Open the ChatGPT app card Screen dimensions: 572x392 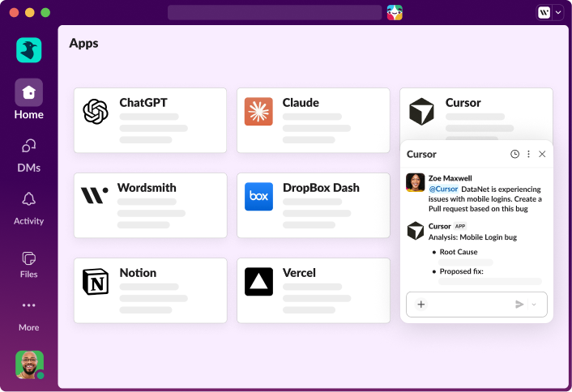pyautogui.click(x=151, y=121)
